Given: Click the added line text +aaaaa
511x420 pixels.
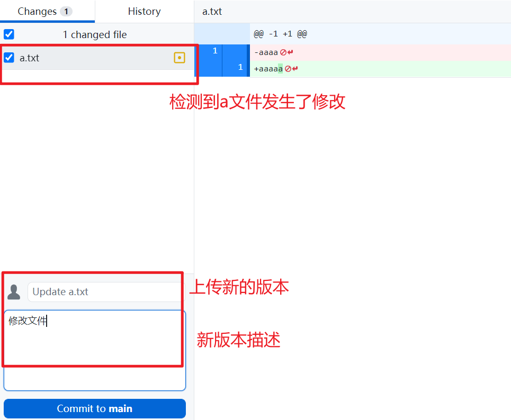Looking at the screenshot, I should (268, 69).
